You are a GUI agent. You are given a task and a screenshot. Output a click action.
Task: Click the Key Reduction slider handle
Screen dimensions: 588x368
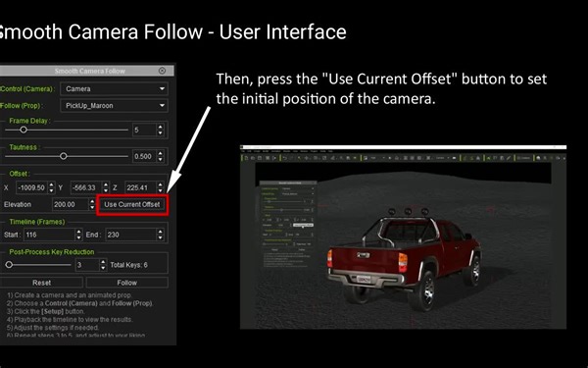tap(9, 265)
